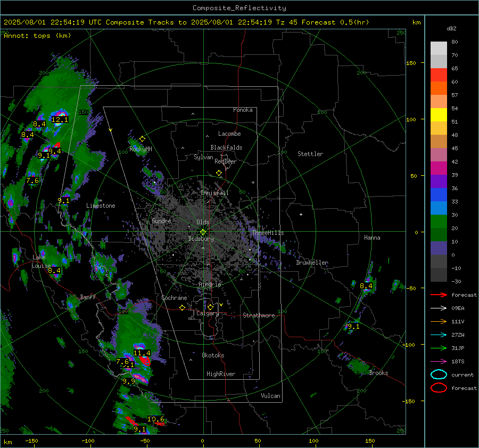The width and height of the screenshot is (479, 448).
Task: Pick the blue 36 dBZ color swatch
Action: pyautogui.click(x=439, y=195)
